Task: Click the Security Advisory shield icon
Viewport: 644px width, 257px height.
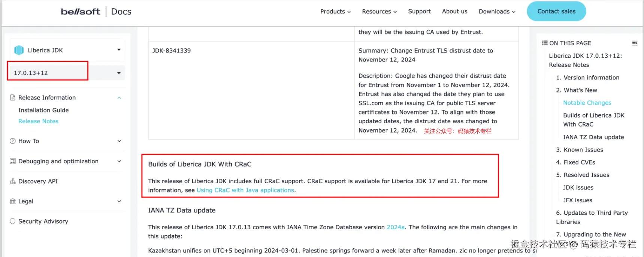Action: click(13, 221)
